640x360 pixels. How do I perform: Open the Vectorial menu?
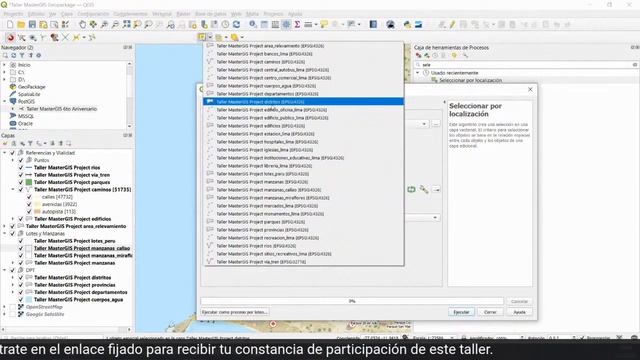162,14
